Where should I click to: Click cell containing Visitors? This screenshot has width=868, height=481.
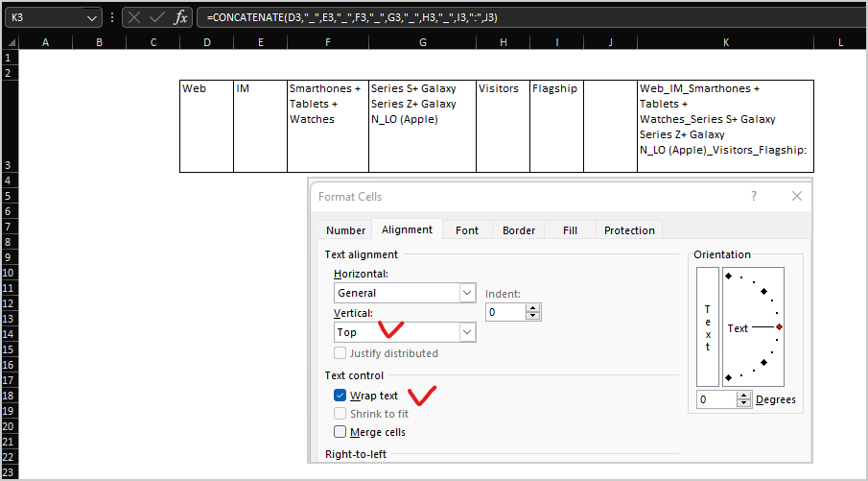point(503,127)
